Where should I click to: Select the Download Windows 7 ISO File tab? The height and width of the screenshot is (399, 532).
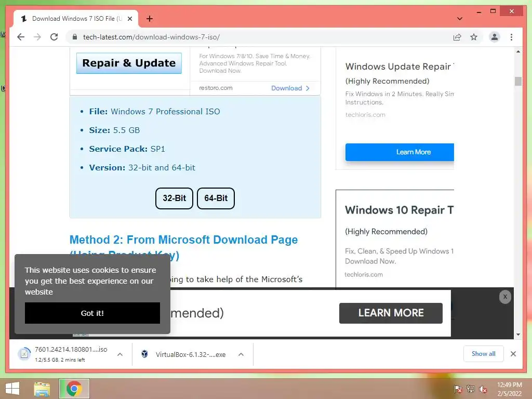(x=76, y=19)
